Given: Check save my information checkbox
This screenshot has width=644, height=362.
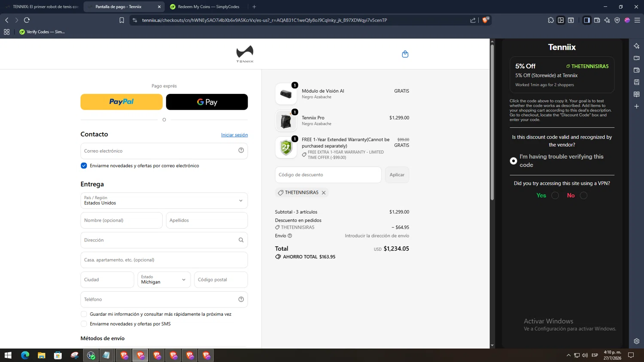Looking at the screenshot, I should pyautogui.click(x=84, y=314).
